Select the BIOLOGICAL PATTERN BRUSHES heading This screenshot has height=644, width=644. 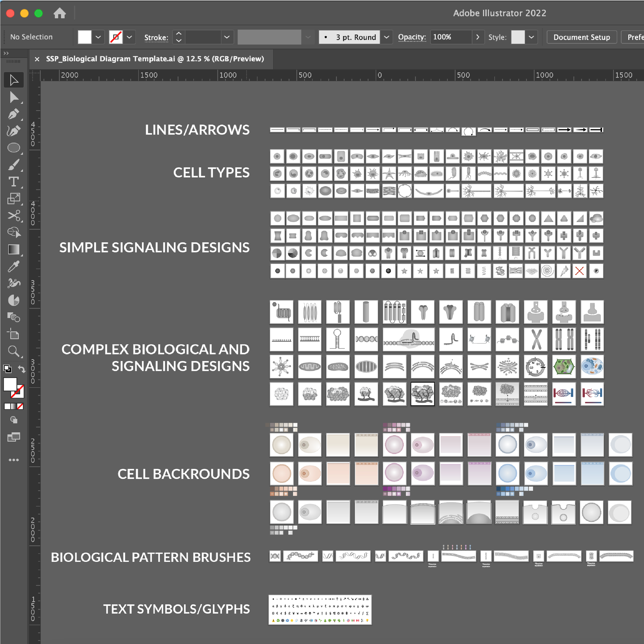[x=151, y=557]
